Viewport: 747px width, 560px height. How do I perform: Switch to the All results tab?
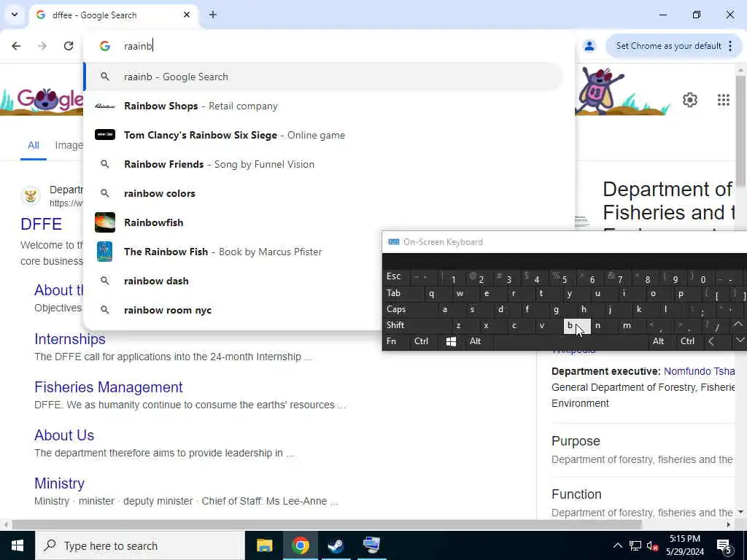click(x=33, y=145)
